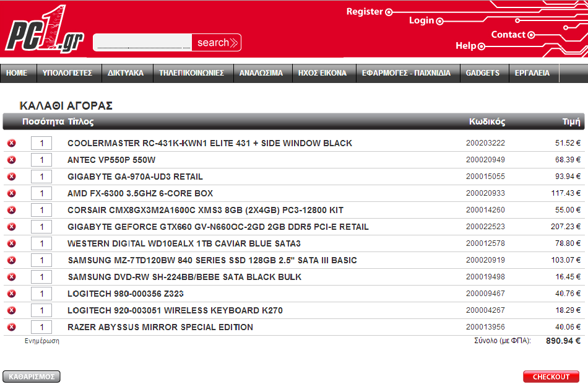The width and height of the screenshot is (588, 389).
Task: Open product COOLERMASTER RC-431K-KWN1 ELITE 431
Action: tap(210, 143)
